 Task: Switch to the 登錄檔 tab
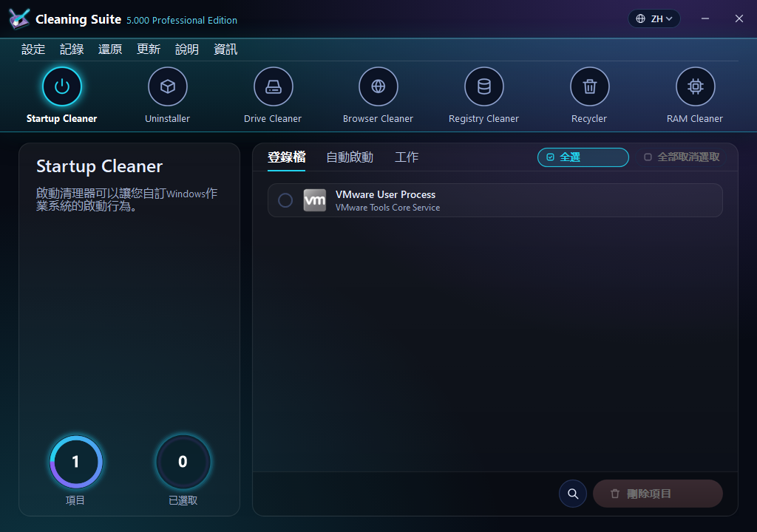tap(286, 157)
